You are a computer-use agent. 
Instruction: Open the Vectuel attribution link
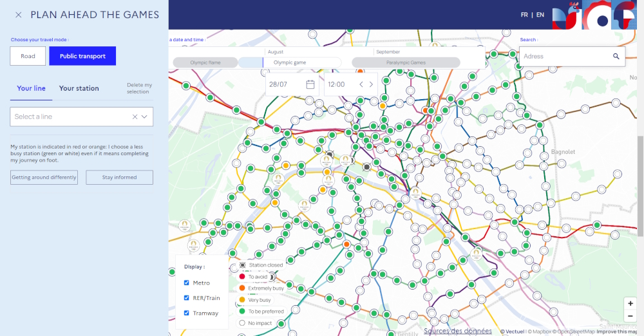pyautogui.click(x=512, y=331)
